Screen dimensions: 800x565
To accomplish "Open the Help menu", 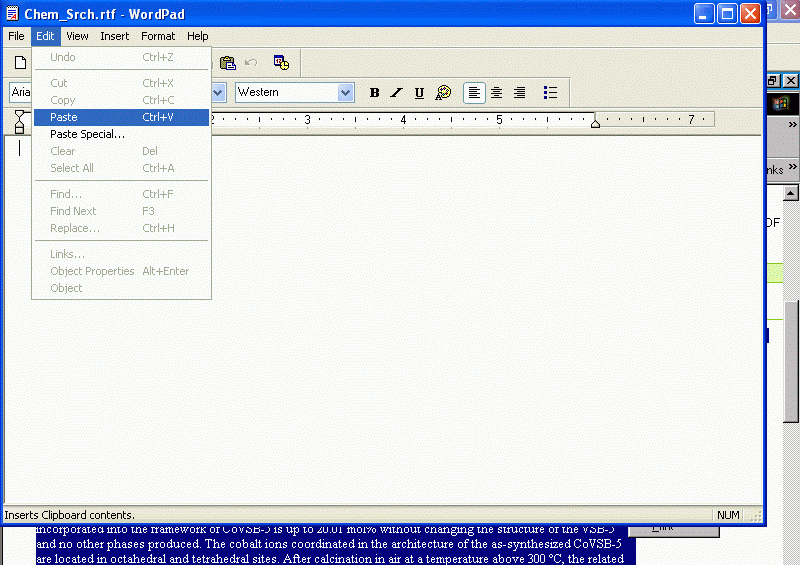I will pyautogui.click(x=197, y=36).
